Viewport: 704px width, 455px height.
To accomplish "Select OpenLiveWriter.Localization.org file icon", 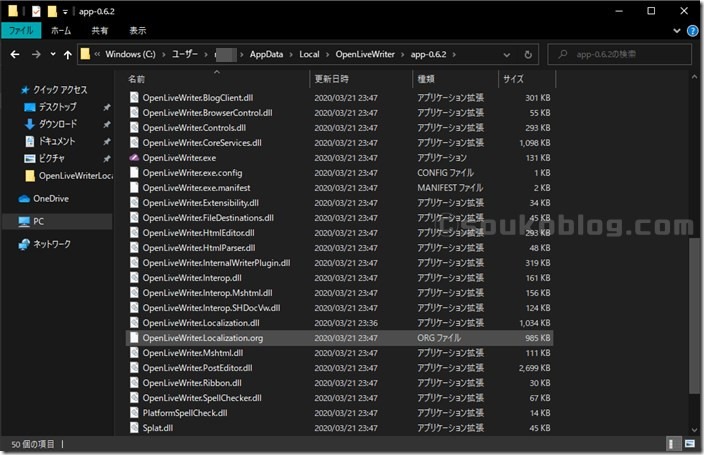I will click(134, 338).
